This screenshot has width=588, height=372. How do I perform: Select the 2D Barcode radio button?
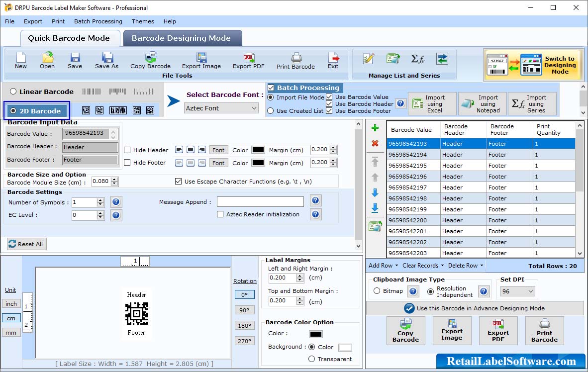tap(13, 111)
